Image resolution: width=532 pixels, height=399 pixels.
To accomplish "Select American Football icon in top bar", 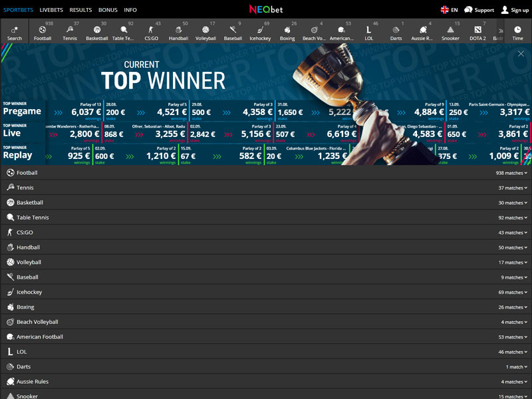I will [x=341, y=30].
